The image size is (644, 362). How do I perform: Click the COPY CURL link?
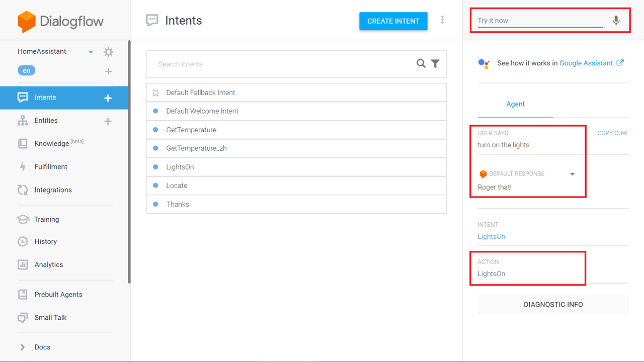pos(613,133)
